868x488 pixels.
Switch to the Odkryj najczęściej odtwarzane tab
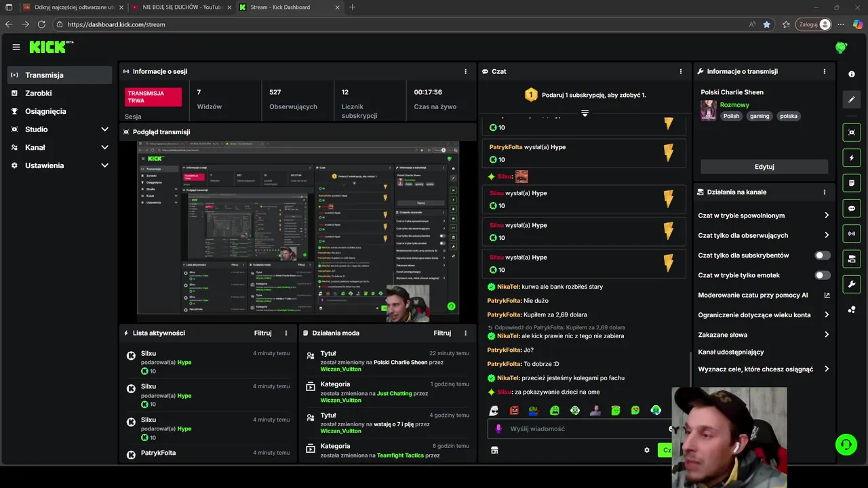(72, 7)
